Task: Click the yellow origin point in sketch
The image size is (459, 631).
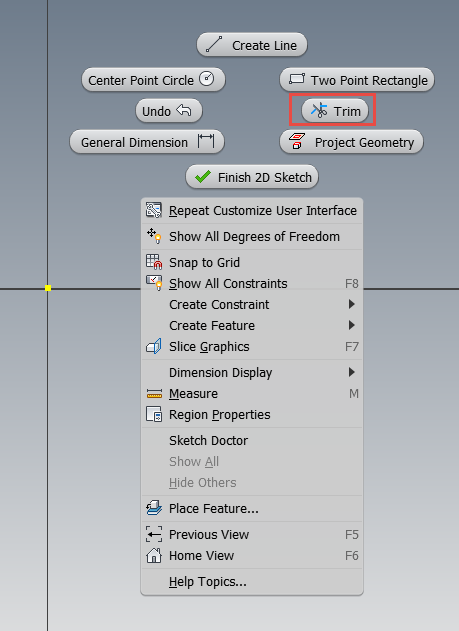Action: pyautogui.click(x=48, y=288)
